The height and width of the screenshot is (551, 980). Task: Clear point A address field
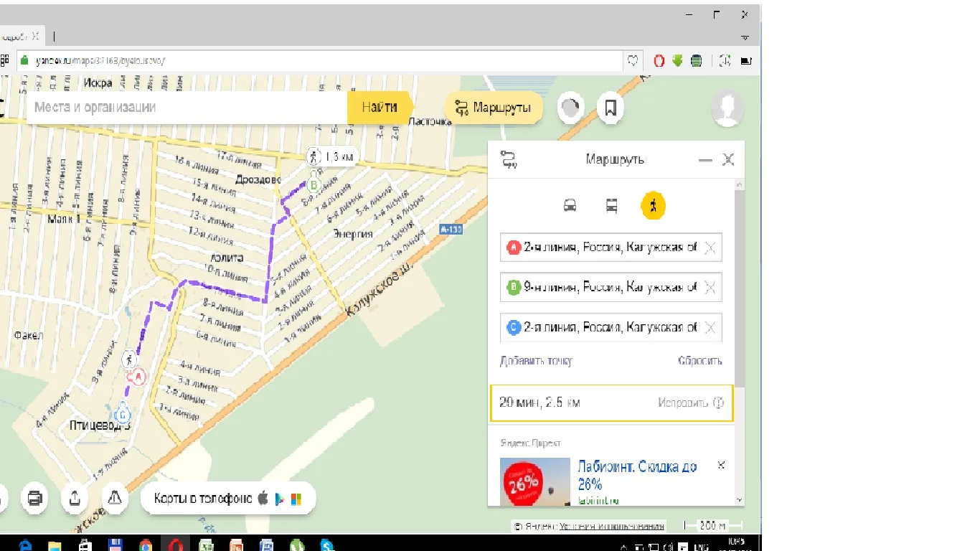pyautogui.click(x=710, y=248)
